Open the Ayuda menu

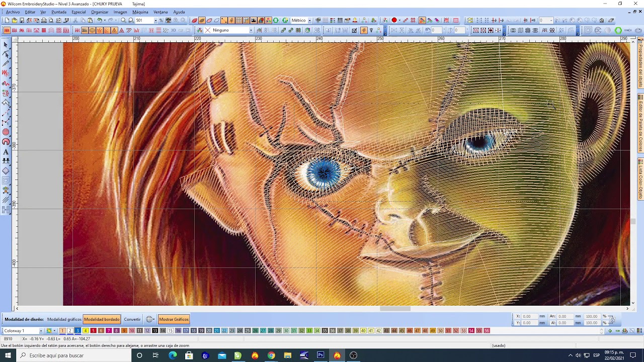pos(179,12)
